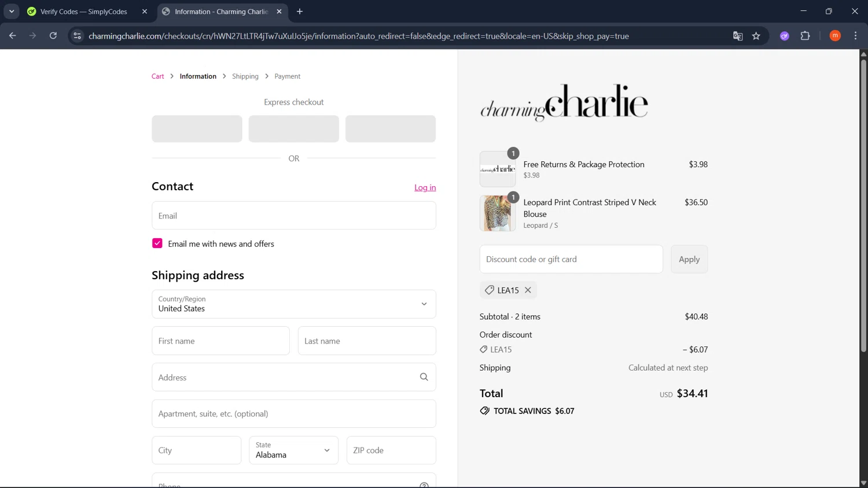Focus the Email input field

(x=294, y=216)
